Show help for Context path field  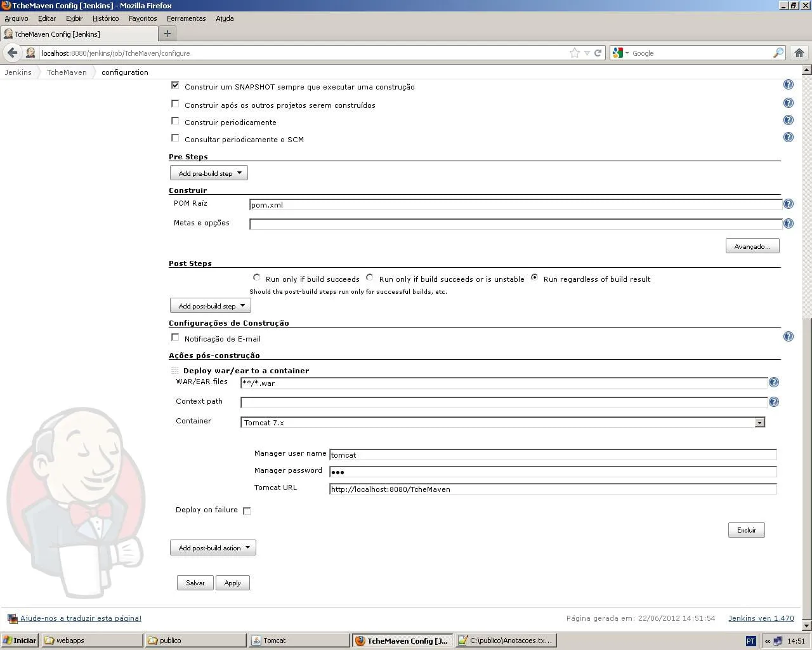[x=774, y=402]
